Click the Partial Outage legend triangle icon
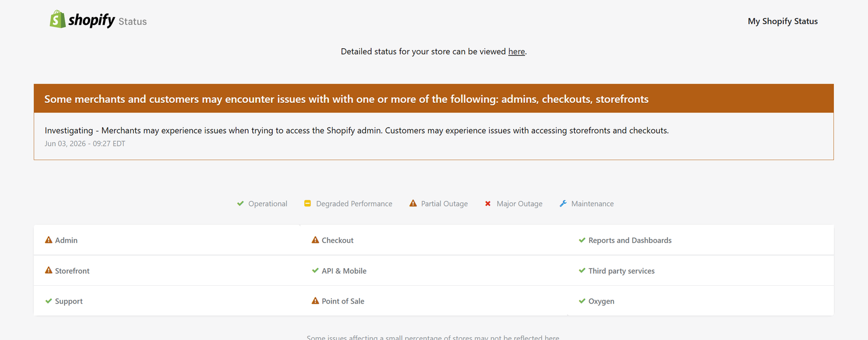868x340 pixels. (413, 204)
